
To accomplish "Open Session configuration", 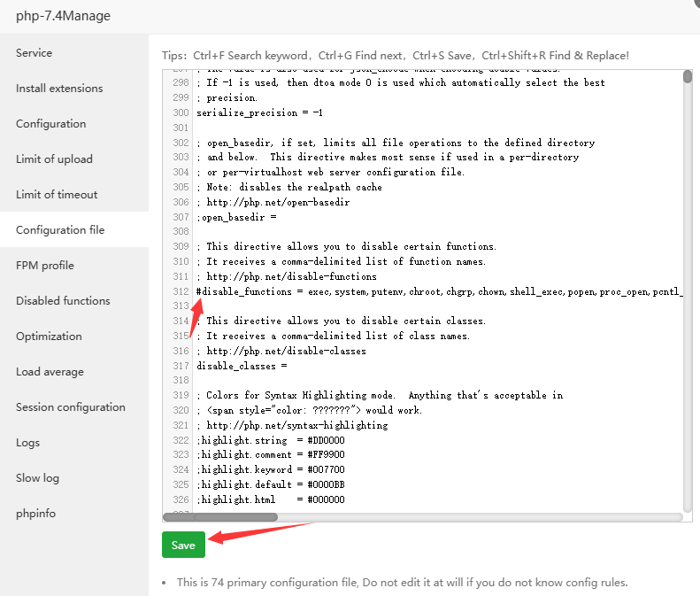I will [71, 407].
